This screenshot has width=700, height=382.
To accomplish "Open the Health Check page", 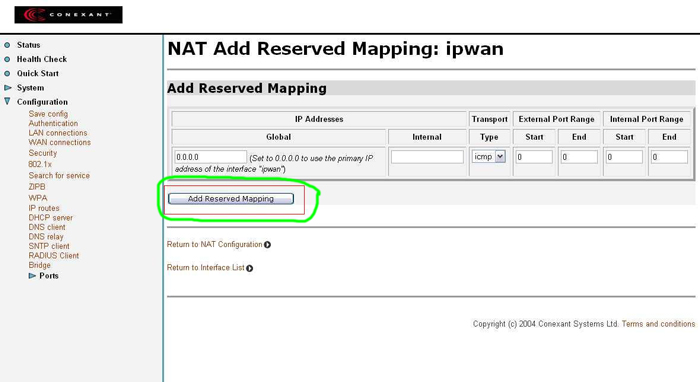I will [42, 59].
